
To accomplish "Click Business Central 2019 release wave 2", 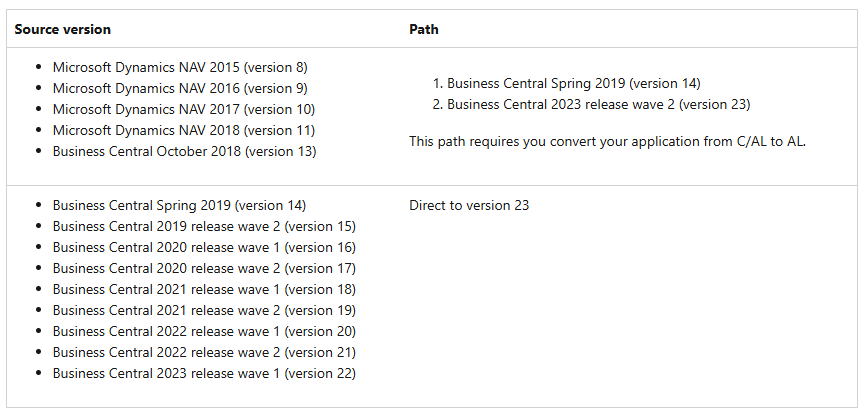I will coord(204,226).
